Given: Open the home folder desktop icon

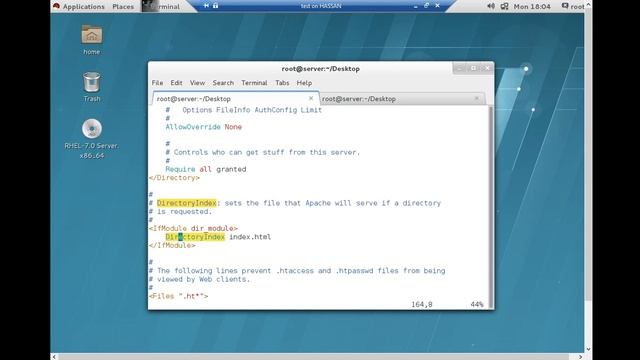Looking at the screenshot, I should pos(91,40).
